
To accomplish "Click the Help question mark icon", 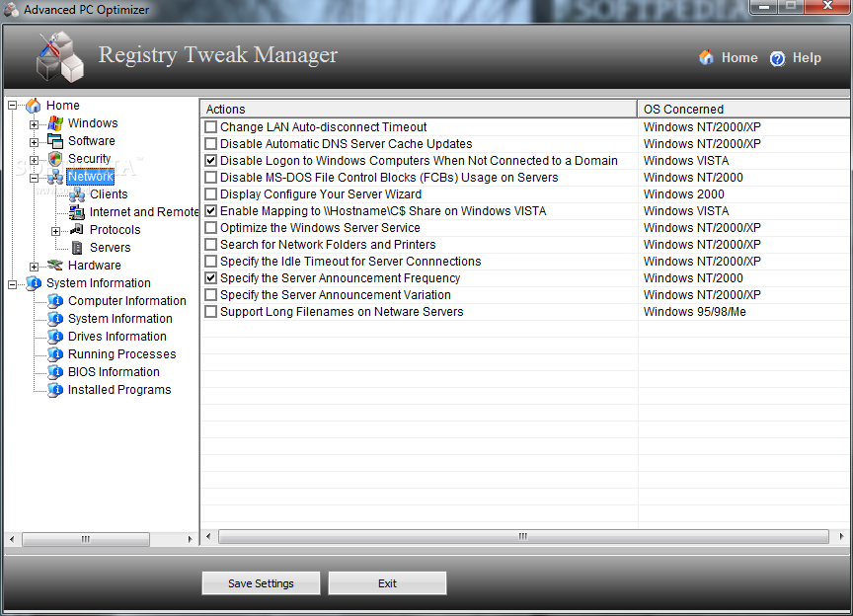I will pos(777,58).
